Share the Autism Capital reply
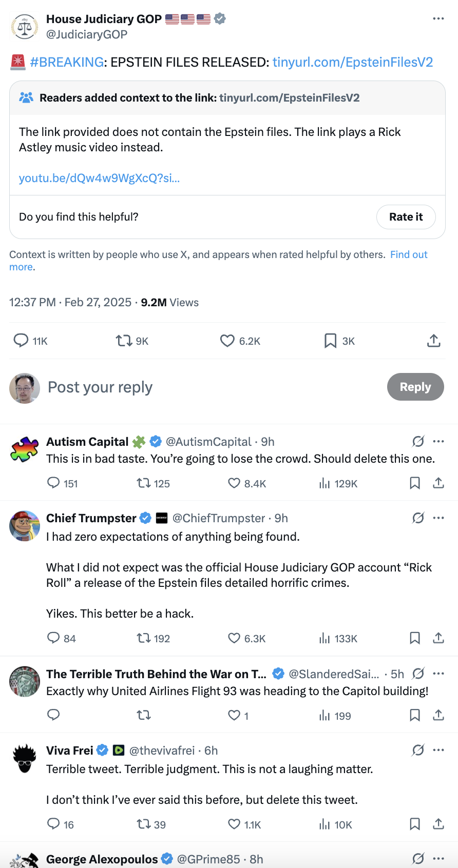 click(x=438, y=483)
